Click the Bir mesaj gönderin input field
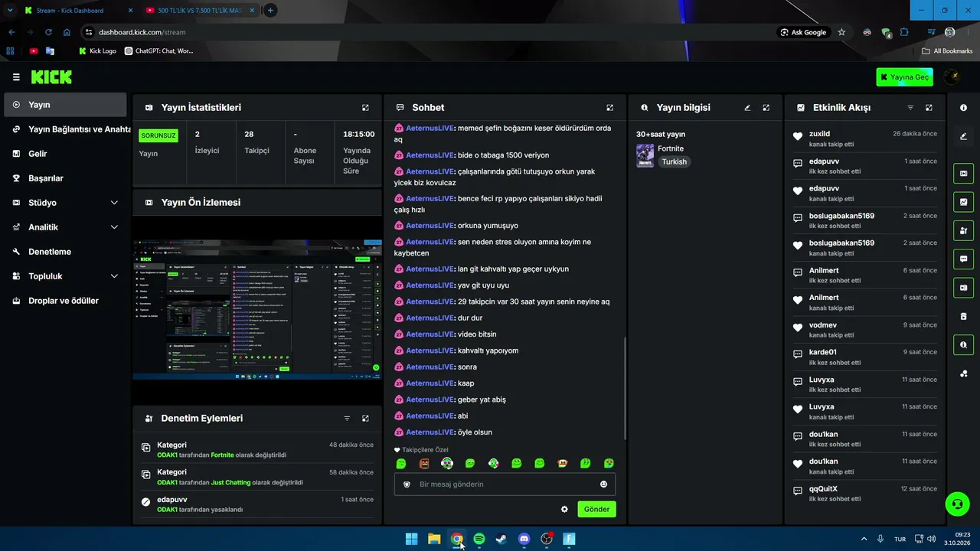This screenshot has height=551, width=980. 505,484
